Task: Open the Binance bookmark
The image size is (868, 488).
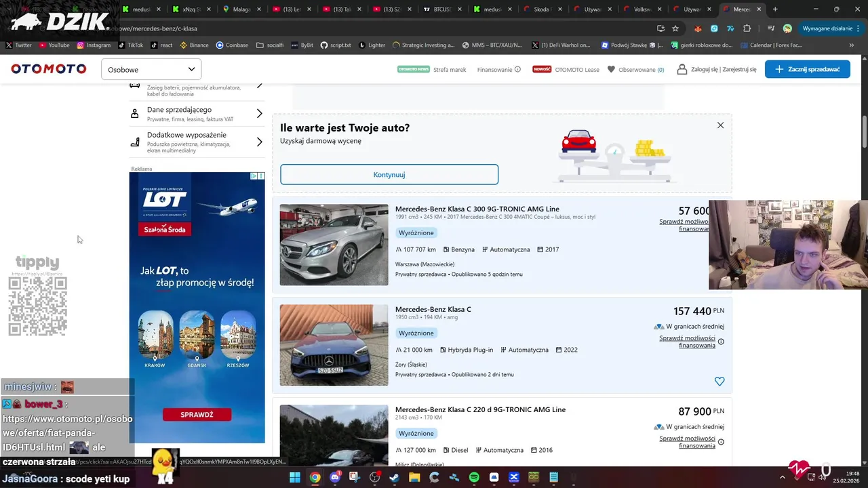Action: tap(195, 45)
